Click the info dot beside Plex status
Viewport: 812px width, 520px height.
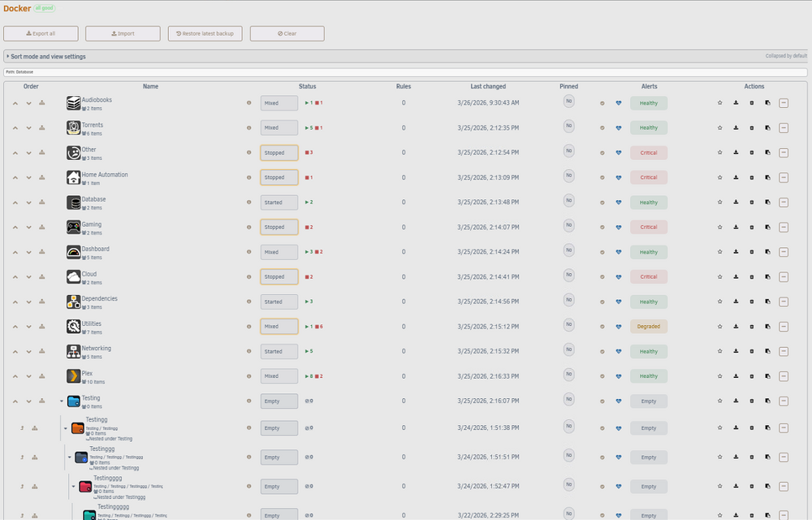[249, 376]
